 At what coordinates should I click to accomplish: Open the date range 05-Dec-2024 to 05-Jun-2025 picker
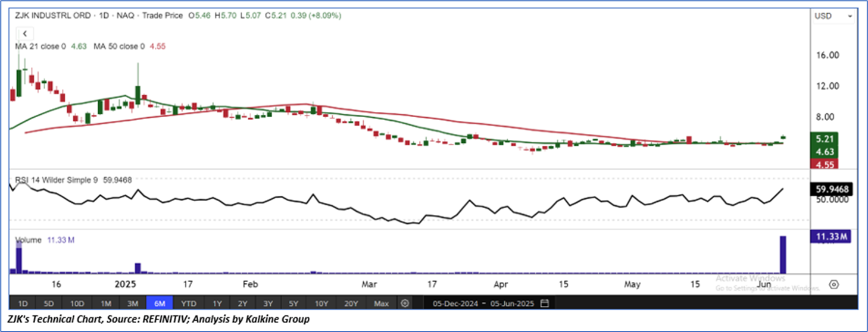(491, 303)
